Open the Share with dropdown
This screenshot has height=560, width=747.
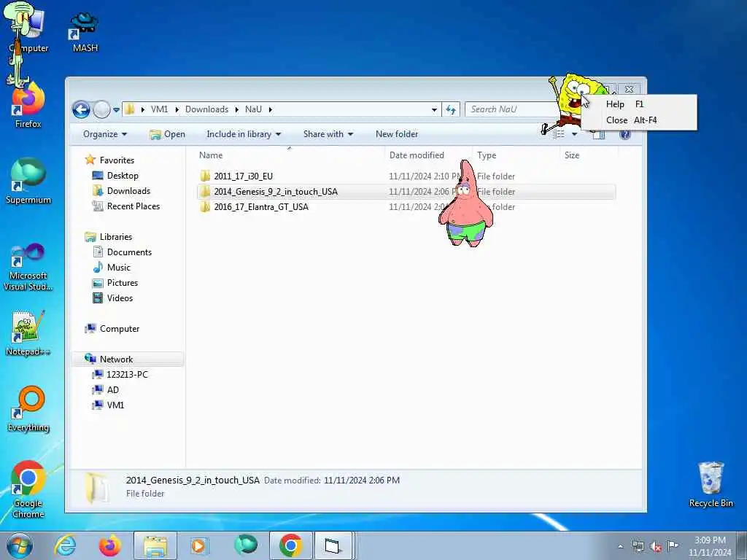(328, 134)
